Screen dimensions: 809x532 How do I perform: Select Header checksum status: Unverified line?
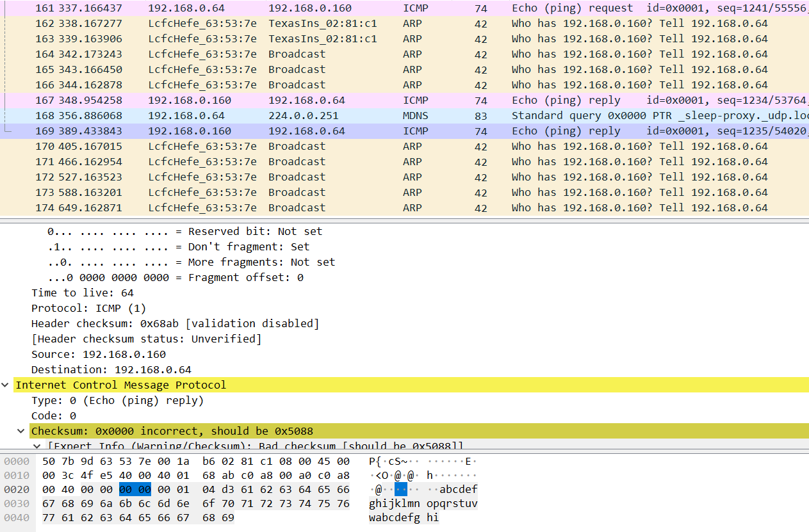coord(146,339)
